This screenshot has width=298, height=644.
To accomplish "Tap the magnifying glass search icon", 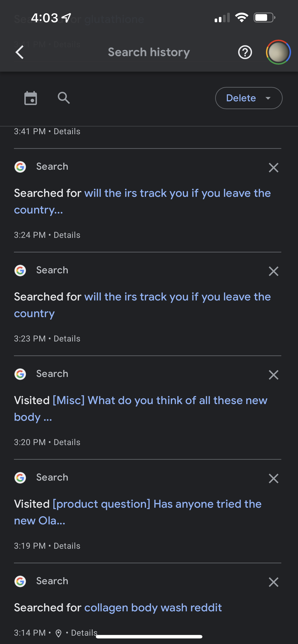I will pyautogui.click(x=64, y=98).
